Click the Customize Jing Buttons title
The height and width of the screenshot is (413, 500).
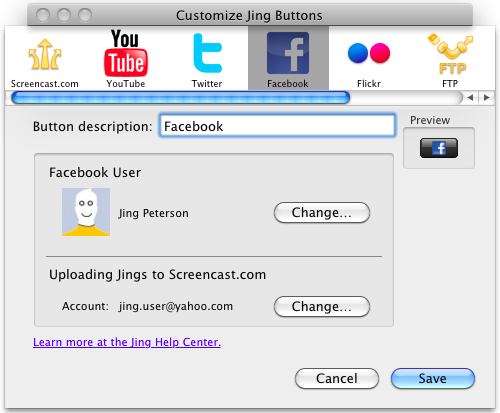tap(249, 16)
